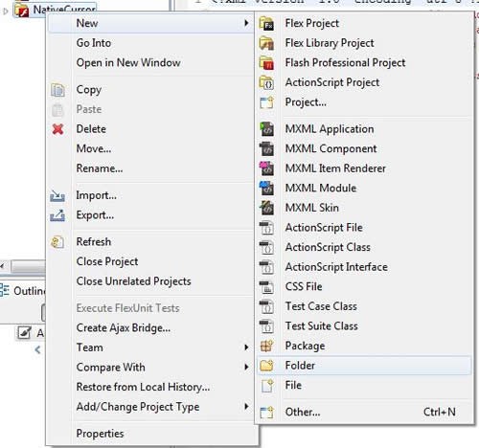Open Properties from the context menu

[100, 434]
